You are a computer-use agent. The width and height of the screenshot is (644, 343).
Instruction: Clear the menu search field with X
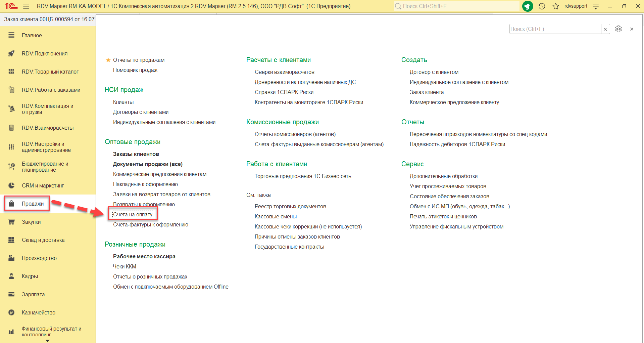point(605,29)
